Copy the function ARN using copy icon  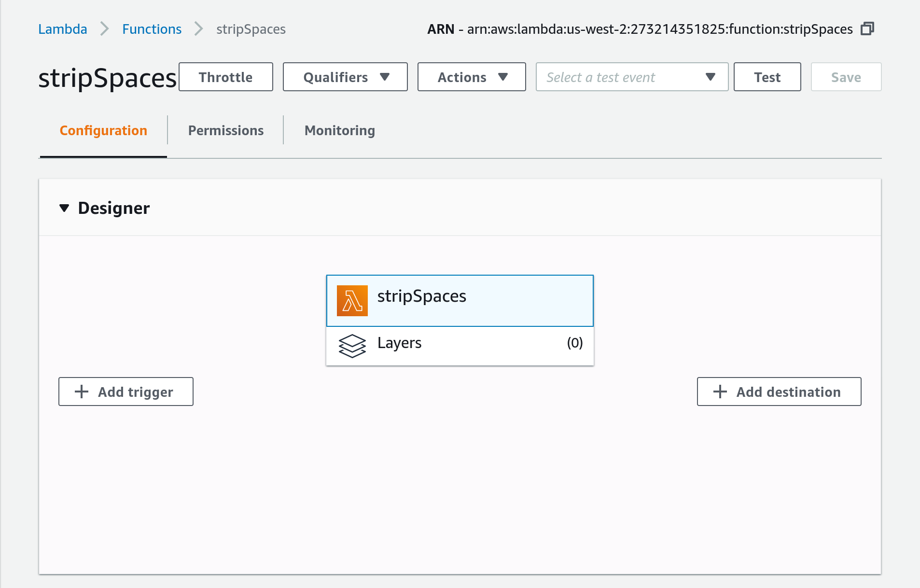pyautogui.click(x=867, y=29)
